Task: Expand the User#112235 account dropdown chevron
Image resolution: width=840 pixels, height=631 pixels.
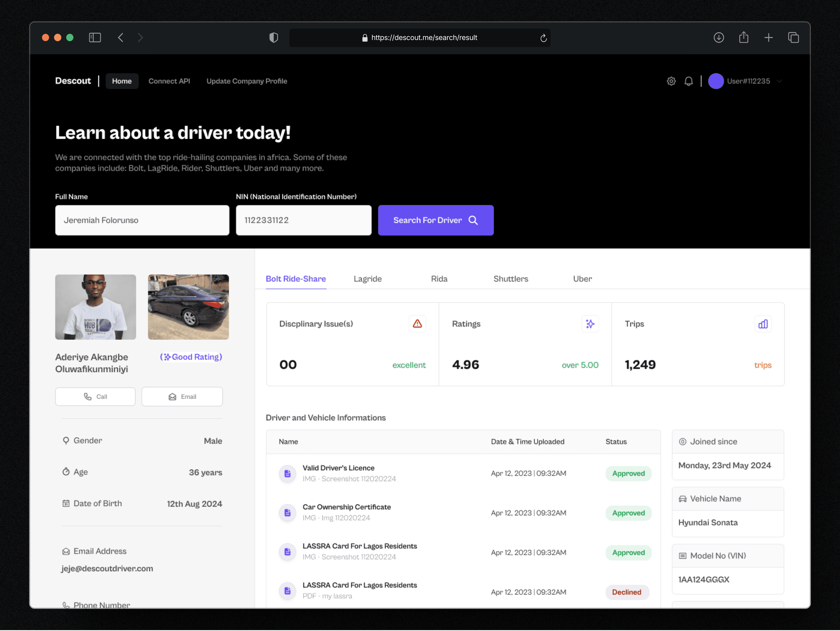Action: pos(779,81)
